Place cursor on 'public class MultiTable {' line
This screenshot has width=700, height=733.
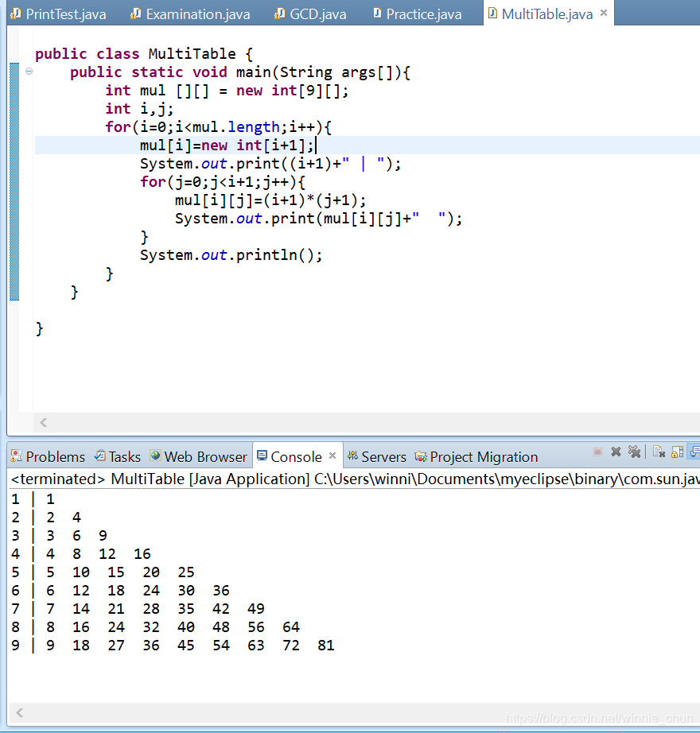pos(144,54)
